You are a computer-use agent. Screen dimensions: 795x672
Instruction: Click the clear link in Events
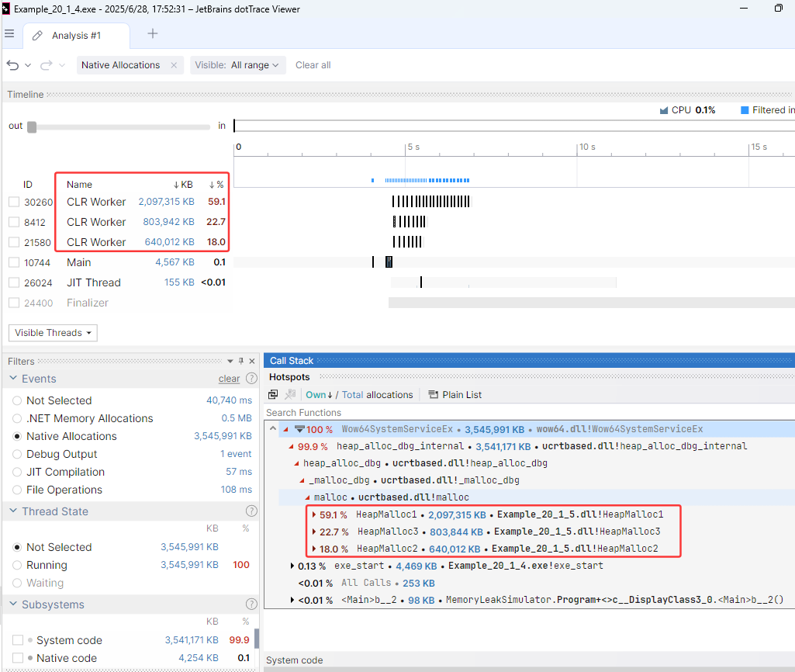click(x=229, y=379)
